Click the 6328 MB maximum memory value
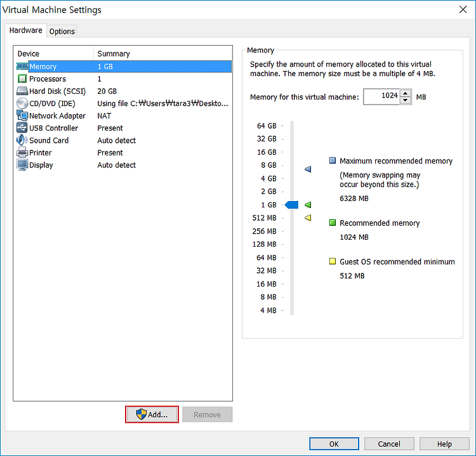Image resolution: width=476 pixels, height=456 pixels. (x=354, y=199)
